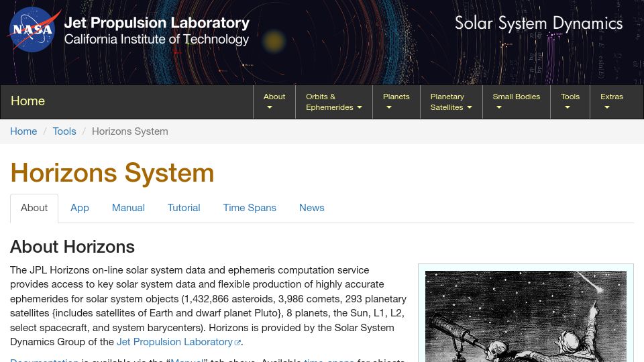Go to Home in the navigation bar
Image resolution: width=644 pixels, height=362 pixels.
[28, 101]
